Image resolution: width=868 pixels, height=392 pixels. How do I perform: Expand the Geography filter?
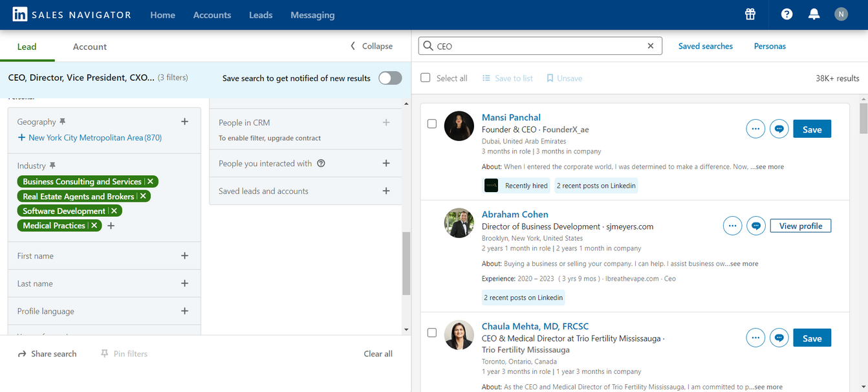184,122
